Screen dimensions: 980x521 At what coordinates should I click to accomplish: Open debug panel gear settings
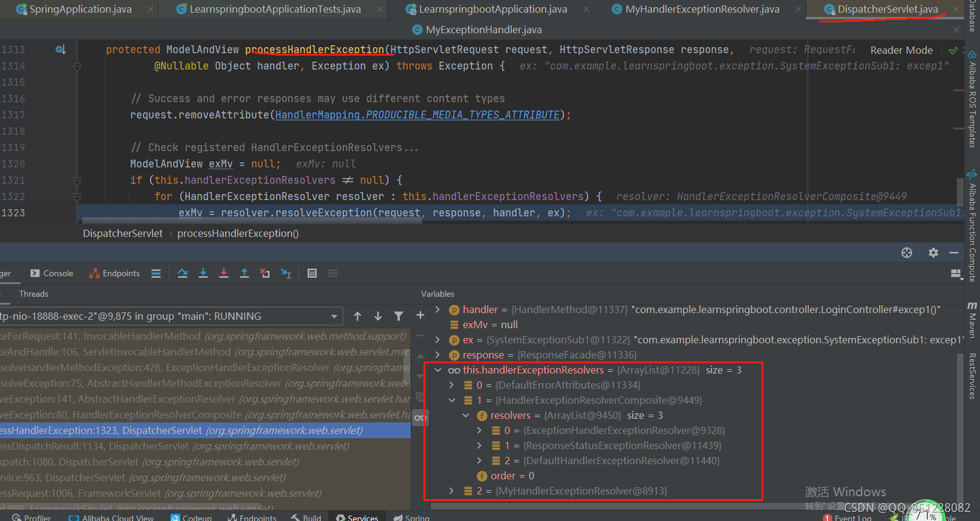point(933,253)
